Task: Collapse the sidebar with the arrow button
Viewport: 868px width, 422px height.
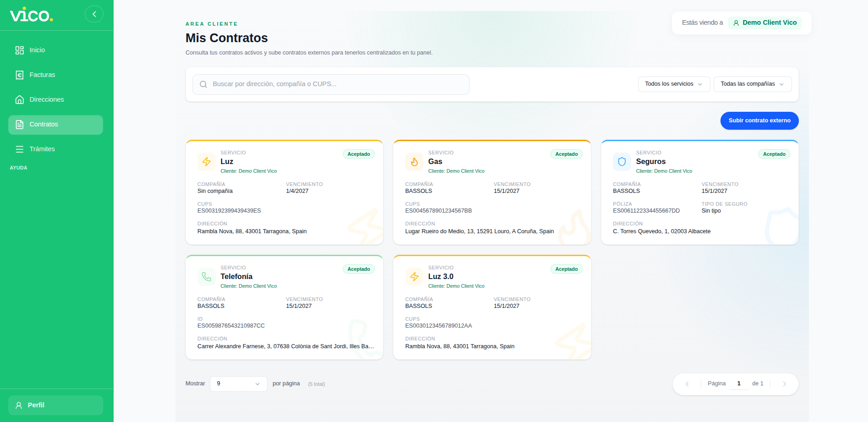Action: click(x=94, y=14)
